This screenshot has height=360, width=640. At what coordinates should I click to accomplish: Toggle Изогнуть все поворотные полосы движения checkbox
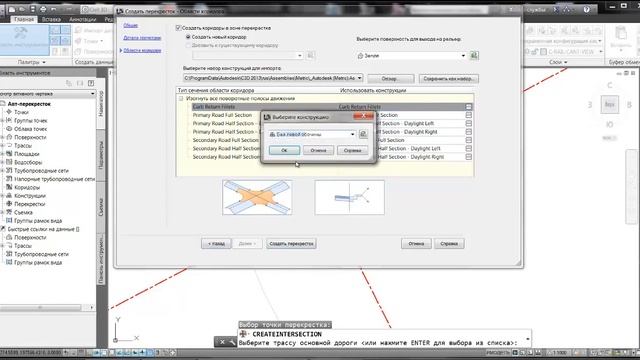[181, 98]
